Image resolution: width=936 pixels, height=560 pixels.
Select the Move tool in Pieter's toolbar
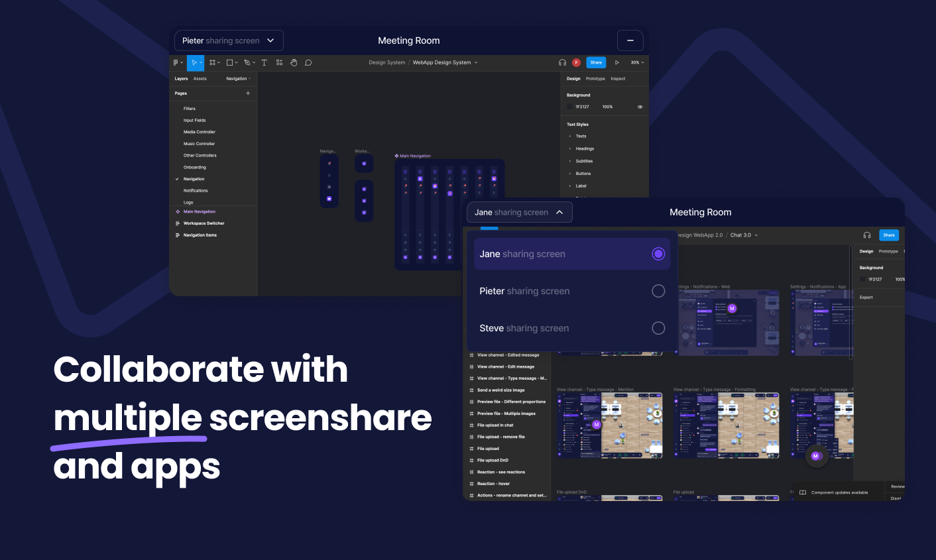(x=195, y=63)
